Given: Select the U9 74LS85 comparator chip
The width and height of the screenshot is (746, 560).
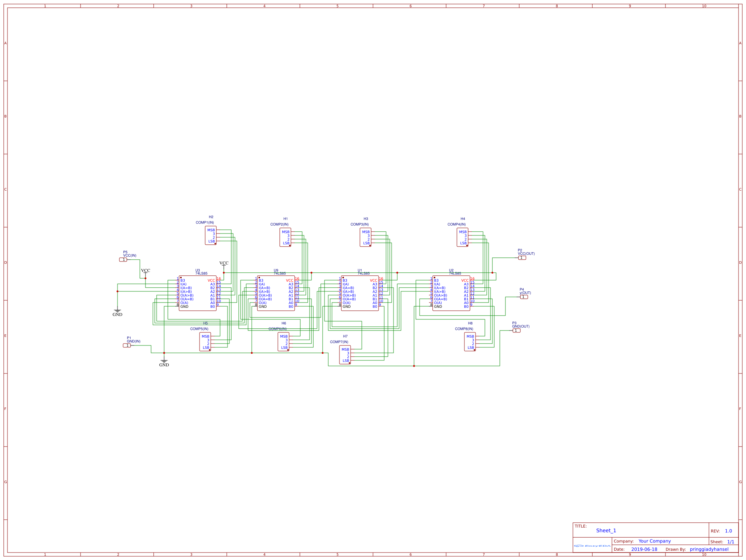Looking at the screenshot, I should coord(276,294).
